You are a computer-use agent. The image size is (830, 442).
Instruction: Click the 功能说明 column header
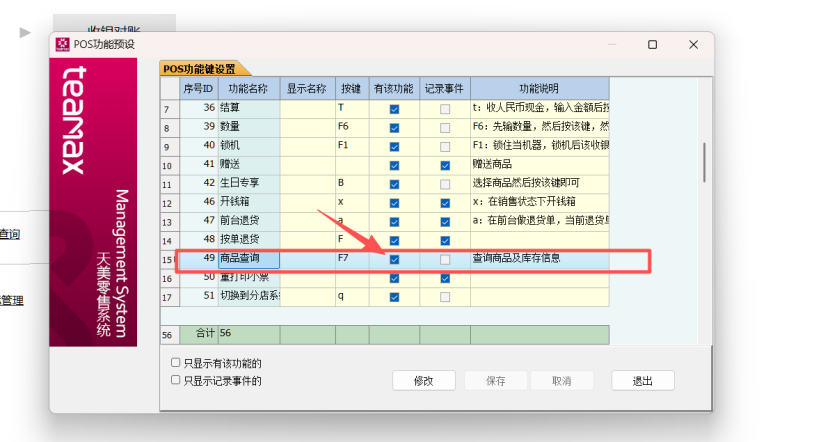(539, 88)
